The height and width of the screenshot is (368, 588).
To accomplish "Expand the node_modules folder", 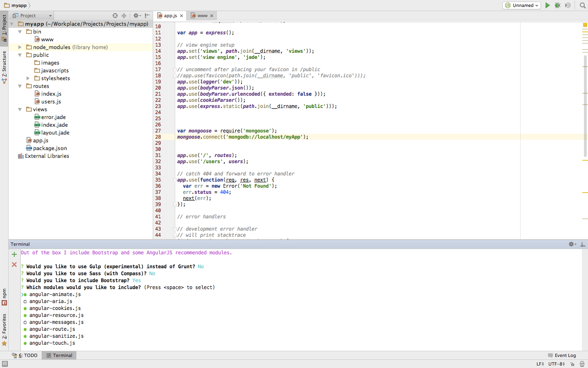I will pyautogui.click(x=20, y=47).
